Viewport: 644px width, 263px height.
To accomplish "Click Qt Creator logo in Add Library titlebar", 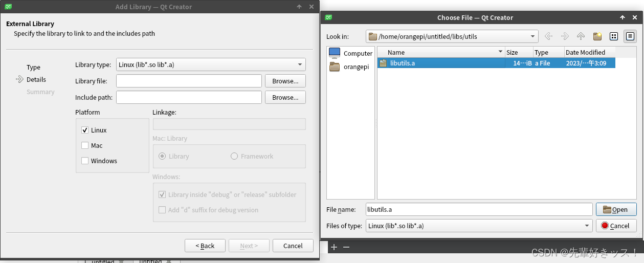I will coord(8,7).
